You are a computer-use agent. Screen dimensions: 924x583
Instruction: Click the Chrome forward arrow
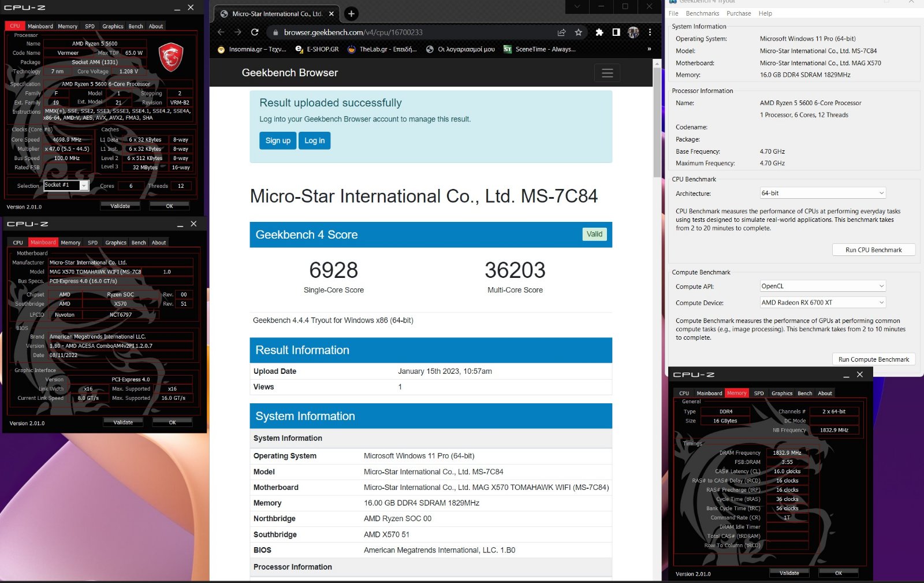click(238, 32)
